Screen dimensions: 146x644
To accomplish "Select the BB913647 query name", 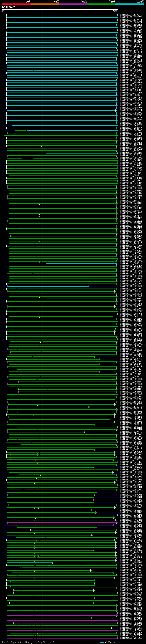I will pos(8,7).
